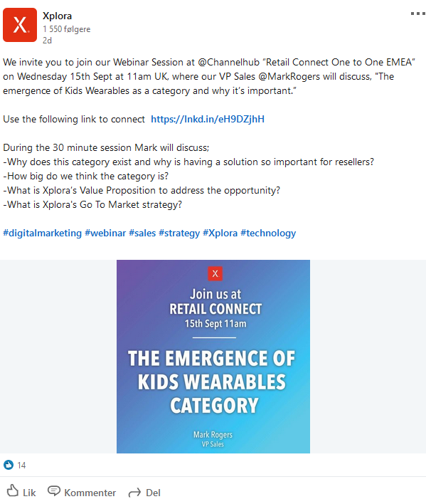This screenshot has height=504, width=426.
Task: Open the lnkd.in/eH9DZjhH webinar link
Action: (x=208, y=120)
